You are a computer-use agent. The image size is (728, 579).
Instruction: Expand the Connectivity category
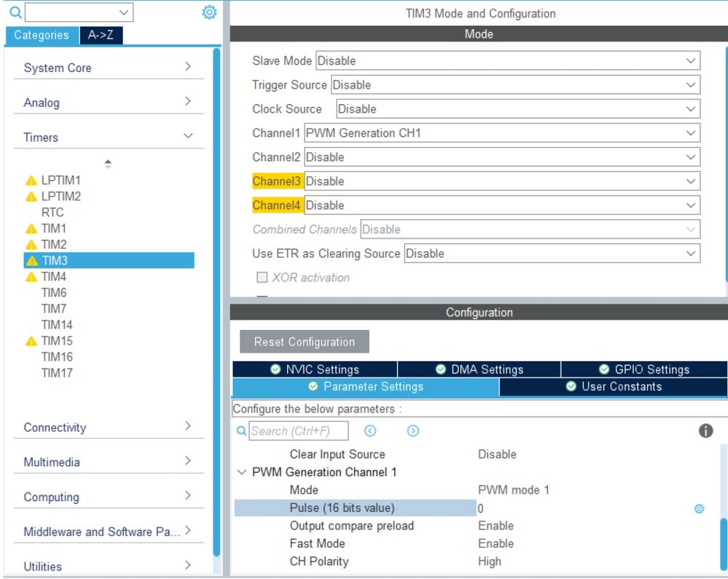tap(109, 428)
